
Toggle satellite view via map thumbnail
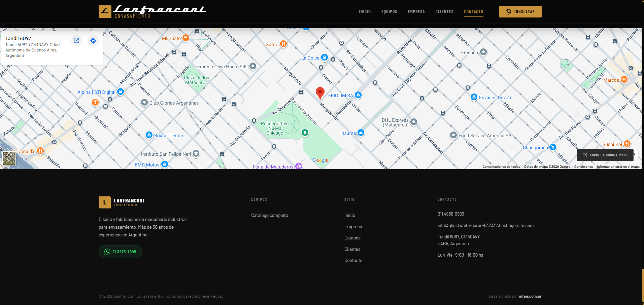(x=9, y=158)
